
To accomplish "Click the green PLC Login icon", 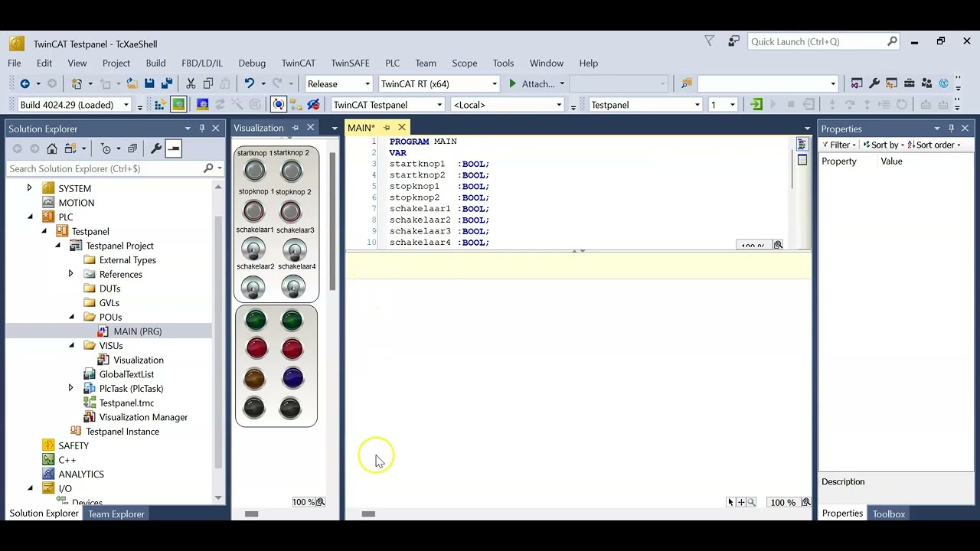I will tap(756, 105).
